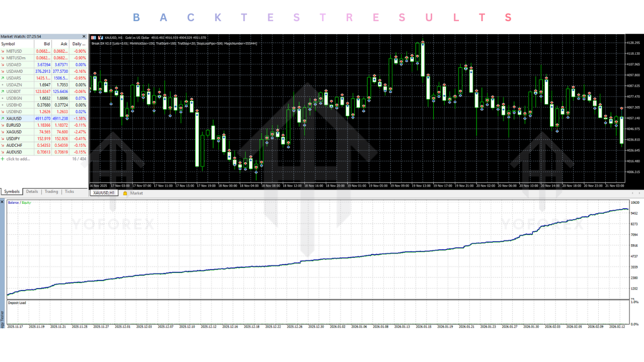Toggle the Balance curve via the tester legend
This screenshot has width=644, height=362.
[x=14, y=203]
